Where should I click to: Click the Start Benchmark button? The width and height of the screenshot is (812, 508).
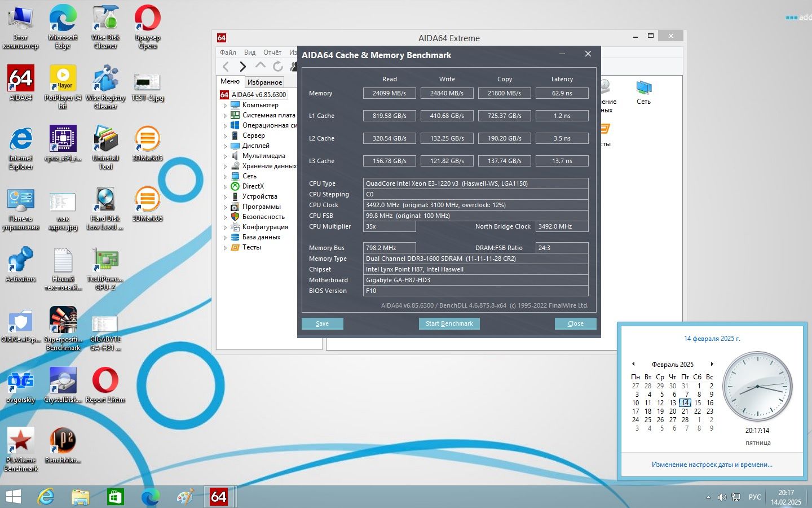449,323
